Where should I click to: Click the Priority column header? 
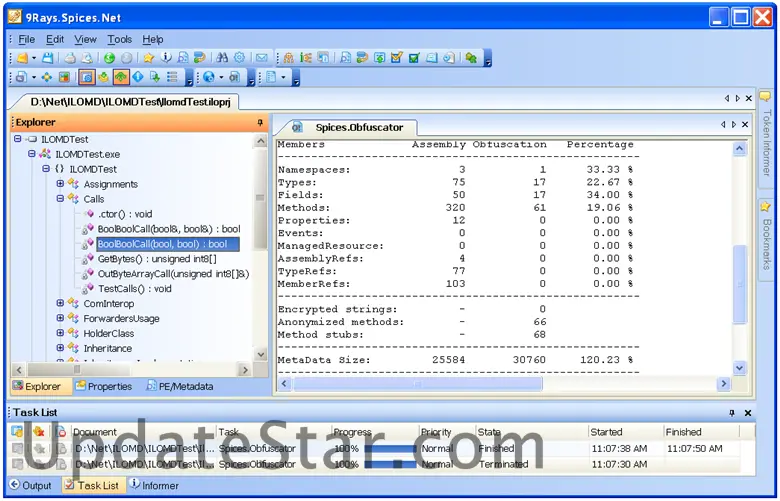click(x=447, y=431)
